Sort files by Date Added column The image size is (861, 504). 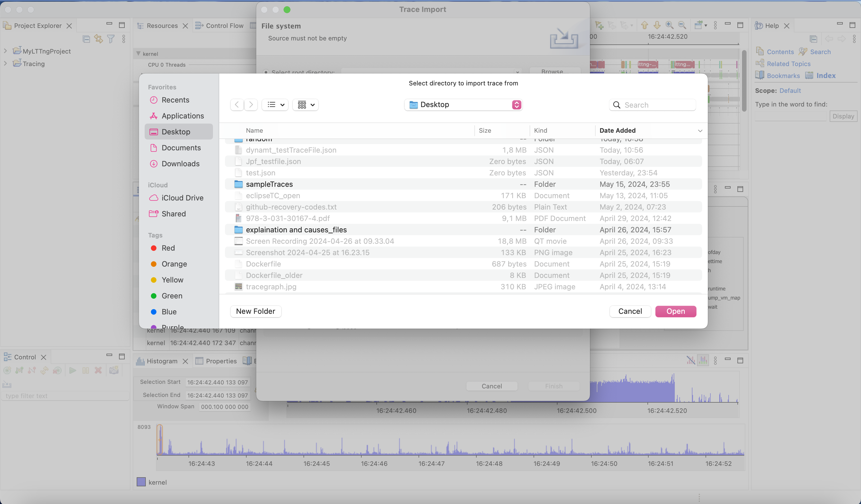tap(617, 130)
